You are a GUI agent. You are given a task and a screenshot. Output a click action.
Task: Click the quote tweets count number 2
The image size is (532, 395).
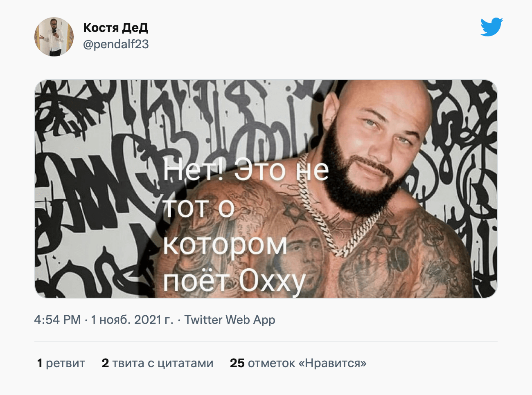pos(105,363)
